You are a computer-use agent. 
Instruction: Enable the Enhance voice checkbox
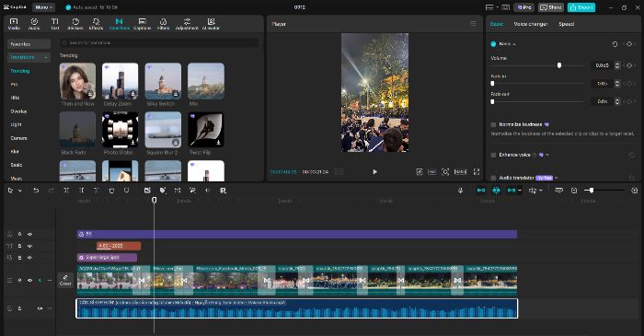(493, 155)
